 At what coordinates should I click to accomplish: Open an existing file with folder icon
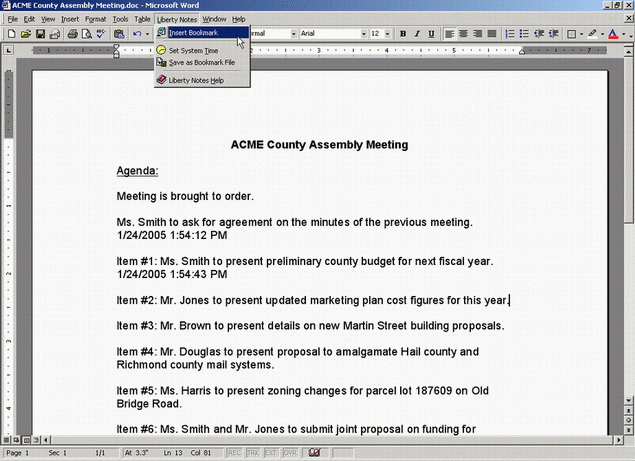[26, 34]
